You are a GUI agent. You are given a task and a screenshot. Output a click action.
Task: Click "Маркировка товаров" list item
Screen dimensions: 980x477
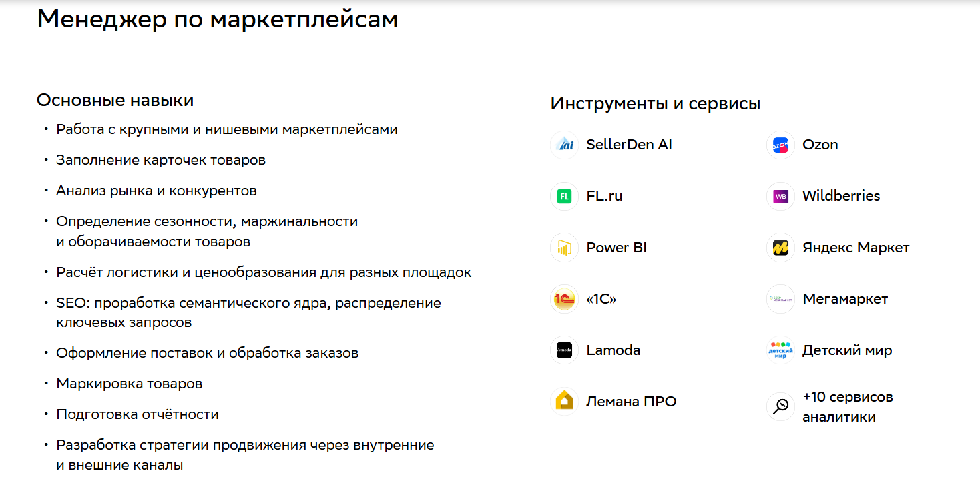coord(130,384)
